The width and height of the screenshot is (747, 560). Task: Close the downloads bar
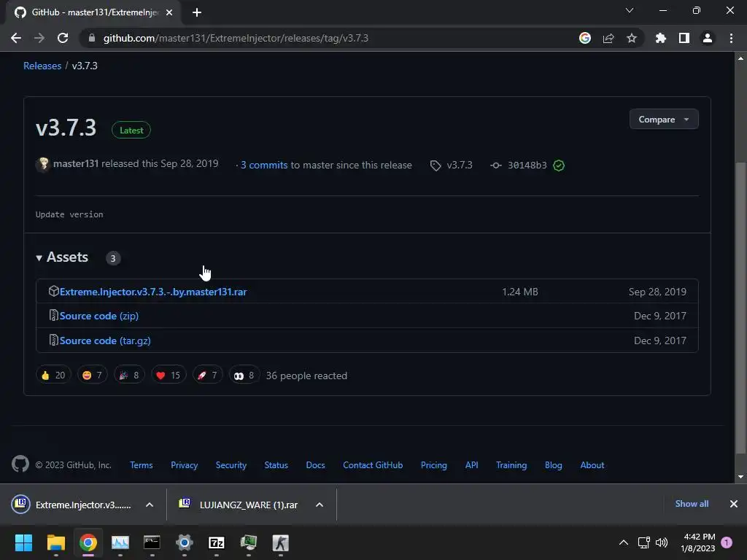(734, 504)
